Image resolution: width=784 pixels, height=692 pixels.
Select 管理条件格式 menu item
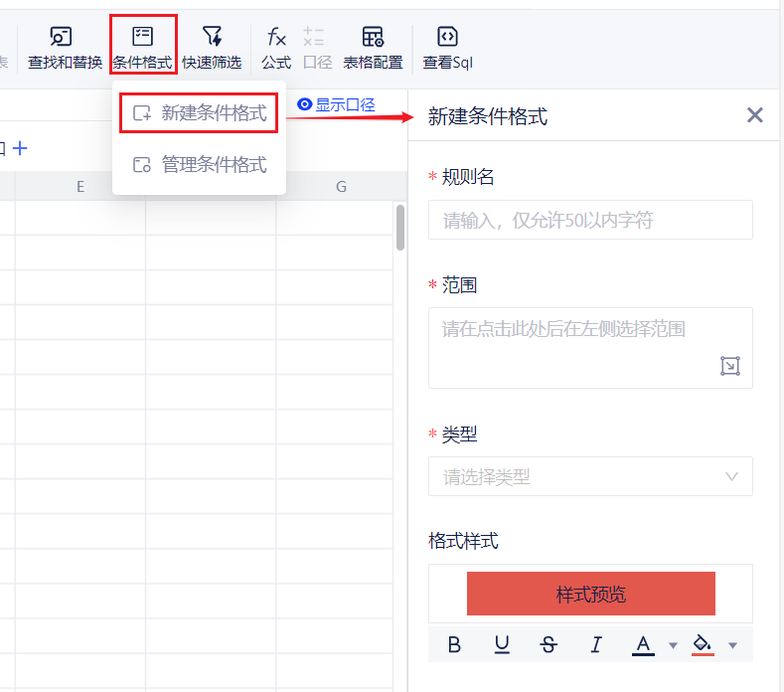tap(199, 165)
